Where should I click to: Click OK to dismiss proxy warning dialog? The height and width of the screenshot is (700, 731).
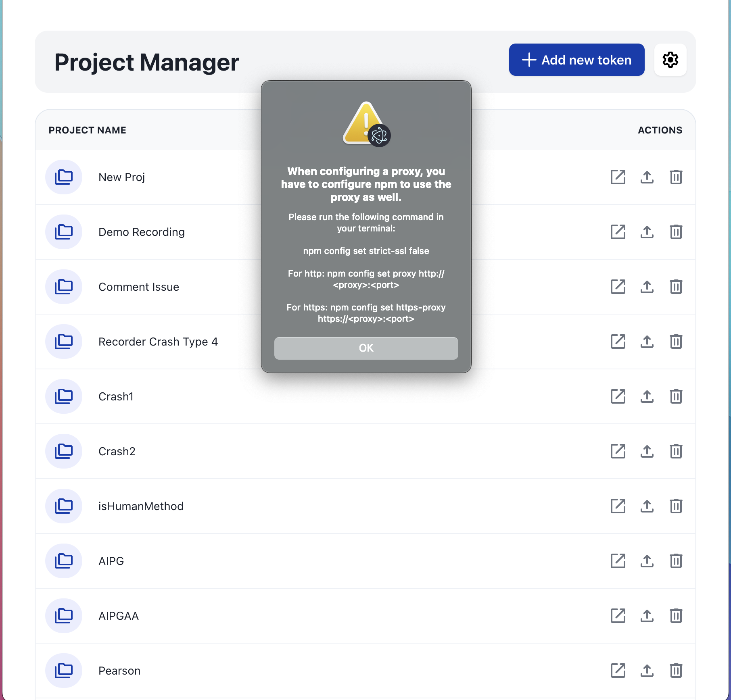366,348
